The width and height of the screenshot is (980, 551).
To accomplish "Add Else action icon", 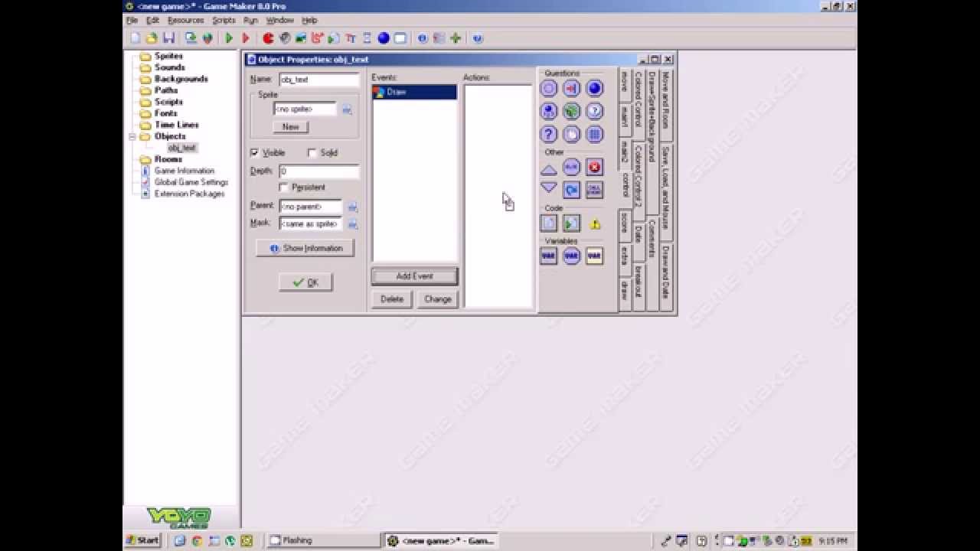I will coord(572,168).
